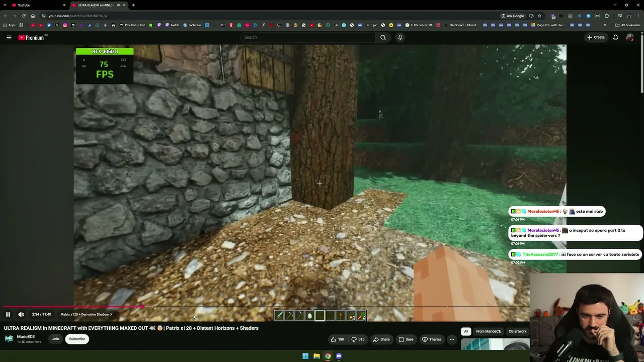Open the WhatsApp bookmark icon
Viewport: 644px width, 362px height.
click(328, 25)
